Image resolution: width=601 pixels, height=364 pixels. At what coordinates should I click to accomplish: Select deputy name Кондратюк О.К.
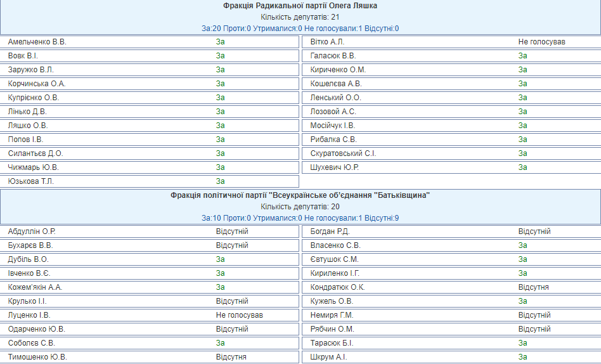[x=337, y=287]
